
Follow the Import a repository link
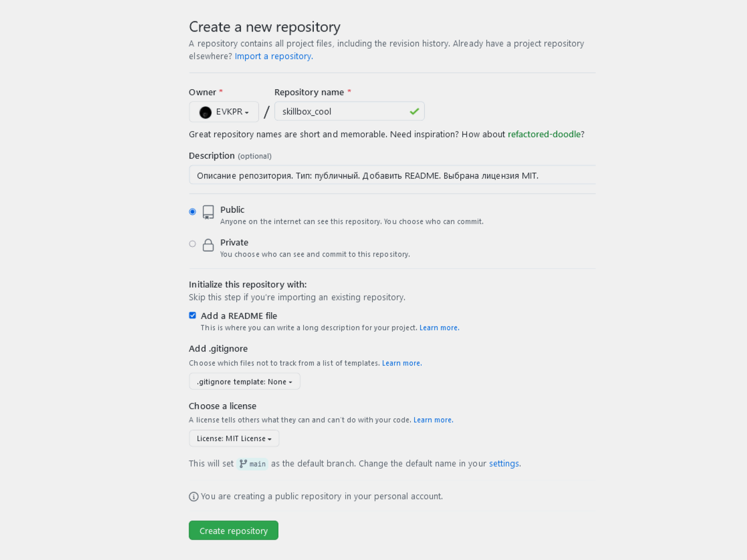pos(273,56)
